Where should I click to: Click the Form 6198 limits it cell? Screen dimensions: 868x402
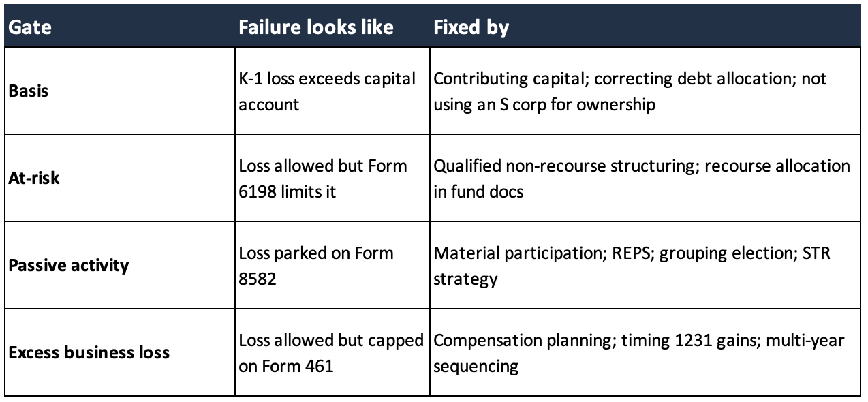[332, 178]
